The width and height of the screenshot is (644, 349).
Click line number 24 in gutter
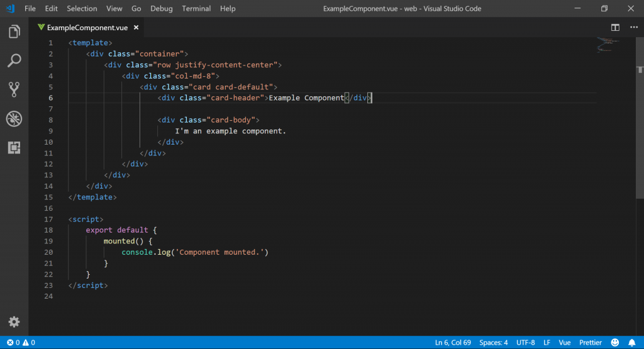(x=48, y=296)
